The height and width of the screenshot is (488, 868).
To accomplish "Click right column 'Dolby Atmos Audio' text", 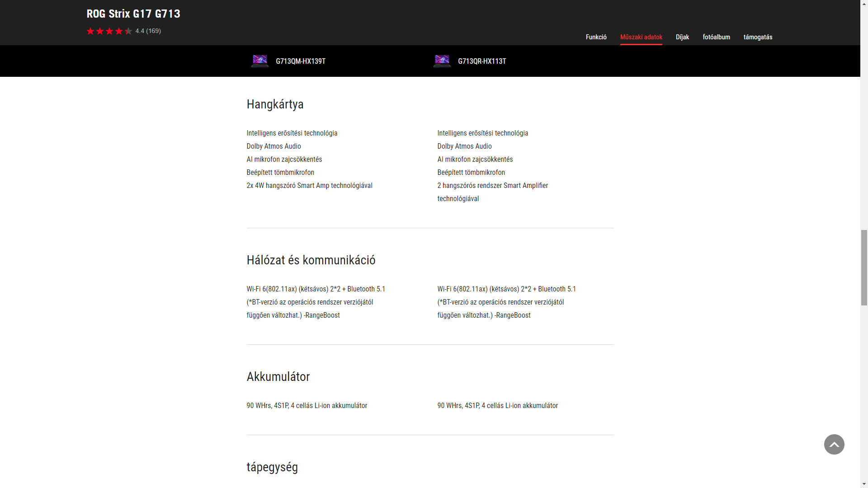I will point(464,146).
